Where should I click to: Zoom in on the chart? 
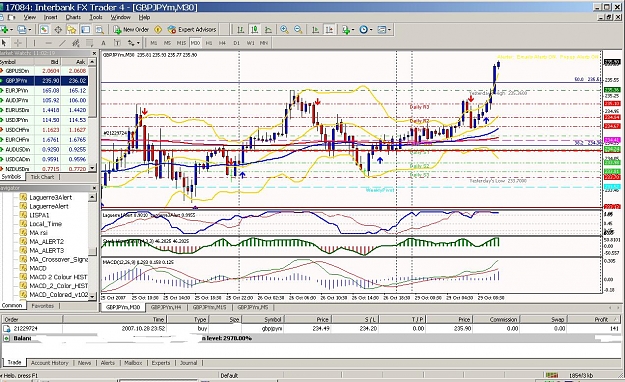pyautogui.click(x=284, y=30)
